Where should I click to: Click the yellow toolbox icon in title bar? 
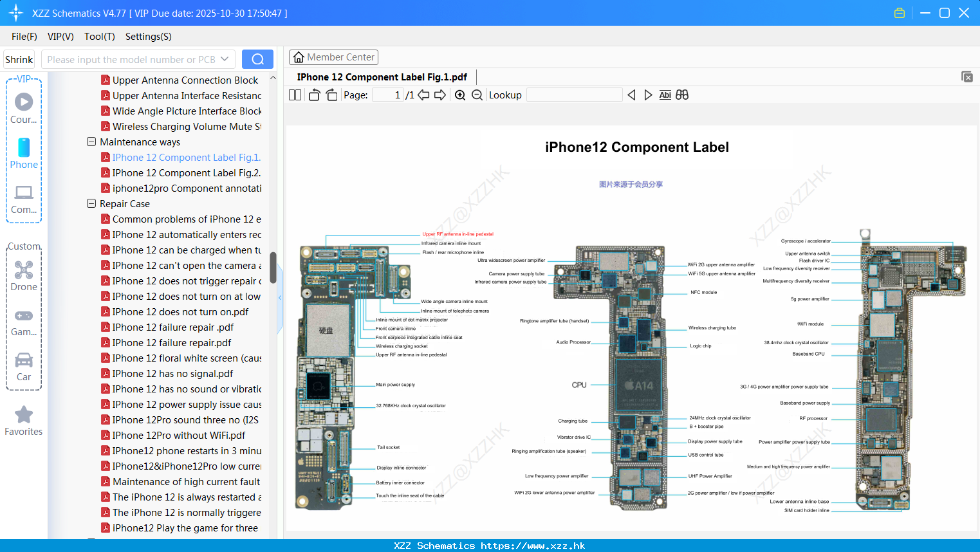[900, 13]
